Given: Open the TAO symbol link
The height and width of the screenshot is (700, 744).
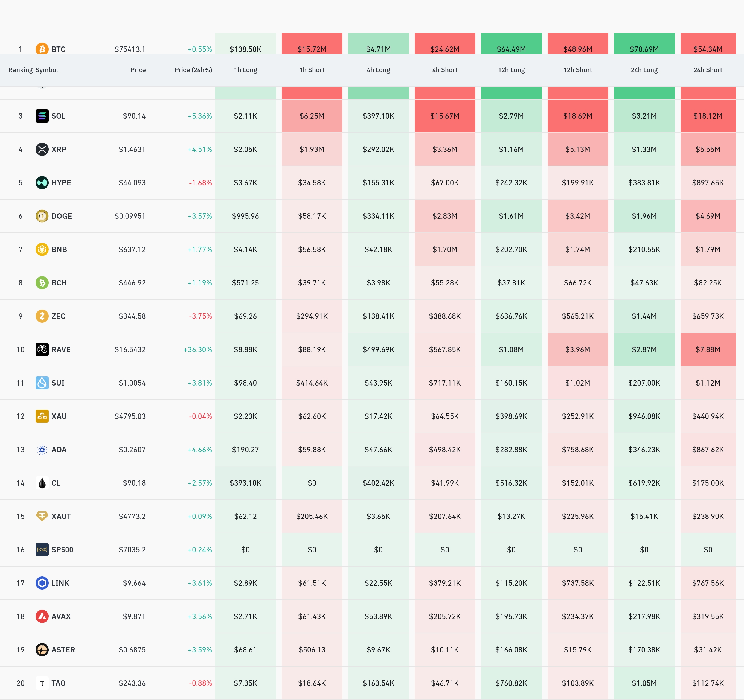Looking at the screenshot, I should (x=58, y=683).
